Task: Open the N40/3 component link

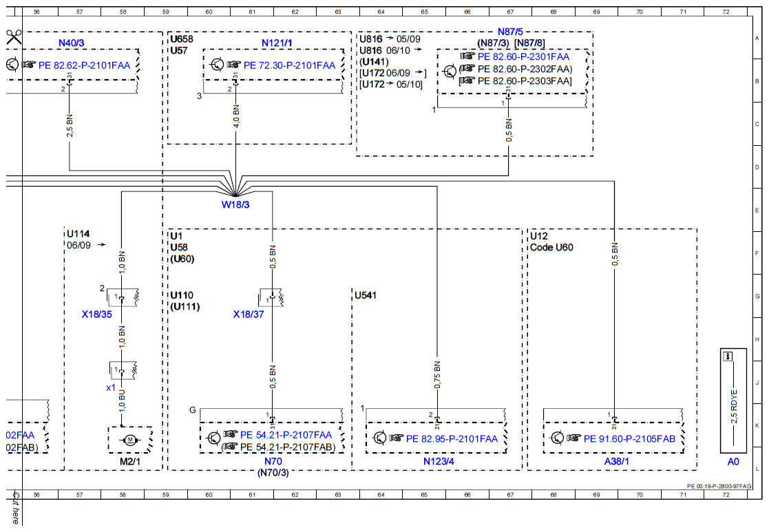Action: click(x=71, y=43)
